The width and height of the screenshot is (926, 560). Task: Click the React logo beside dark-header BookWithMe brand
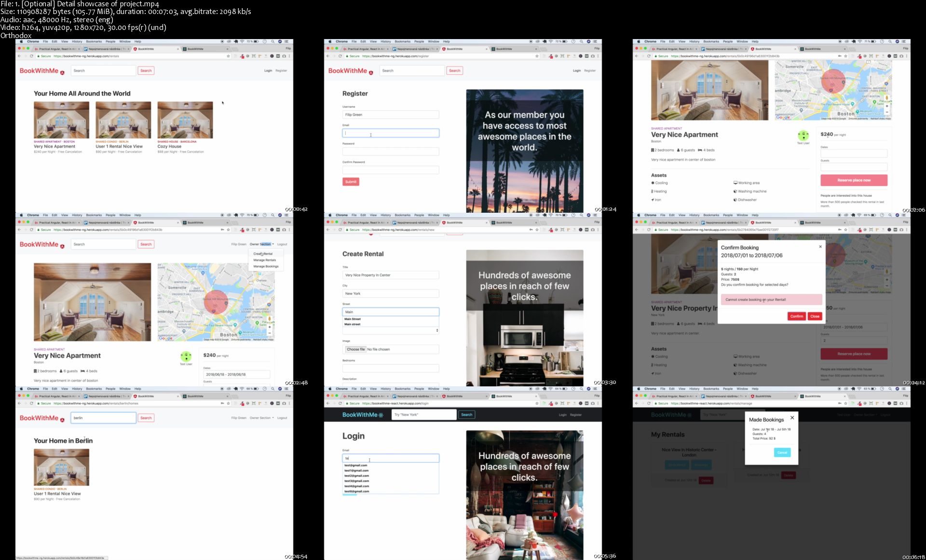(381, 415)
